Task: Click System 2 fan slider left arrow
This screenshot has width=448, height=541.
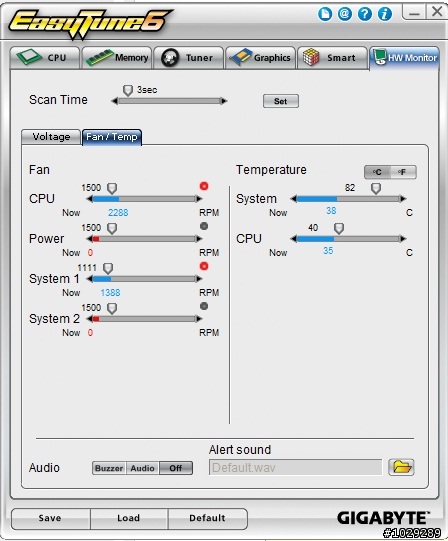Action: point(89,319)
